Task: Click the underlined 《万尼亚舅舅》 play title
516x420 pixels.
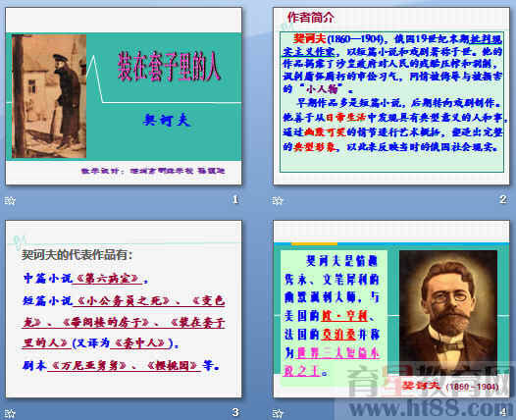Action: tap(89, 366)
